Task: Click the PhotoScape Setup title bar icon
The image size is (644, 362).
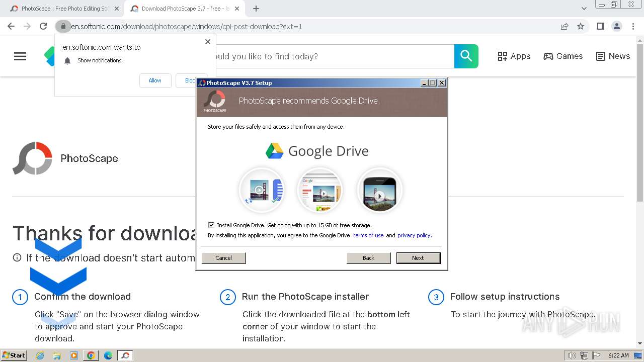Action: [202, 83]
